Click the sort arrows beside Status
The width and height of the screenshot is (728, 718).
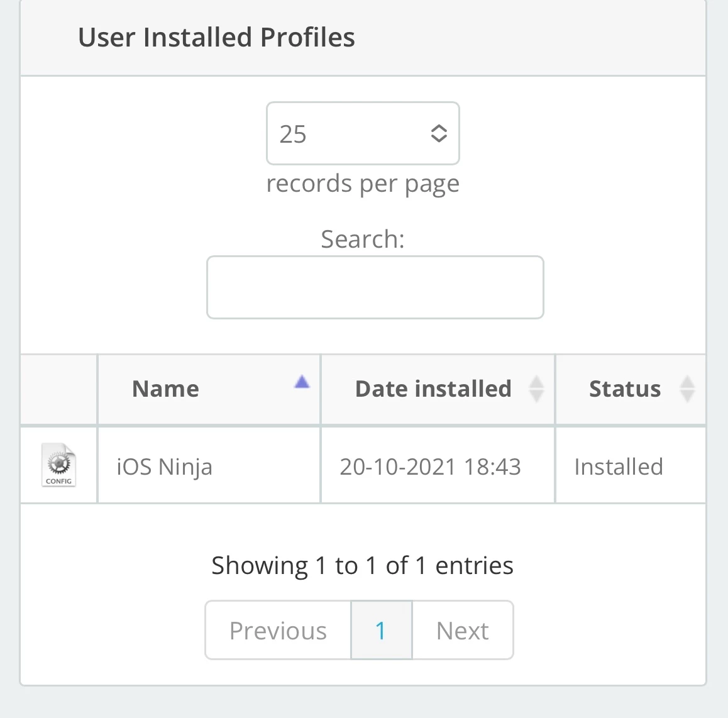click(x=687, y=389)
